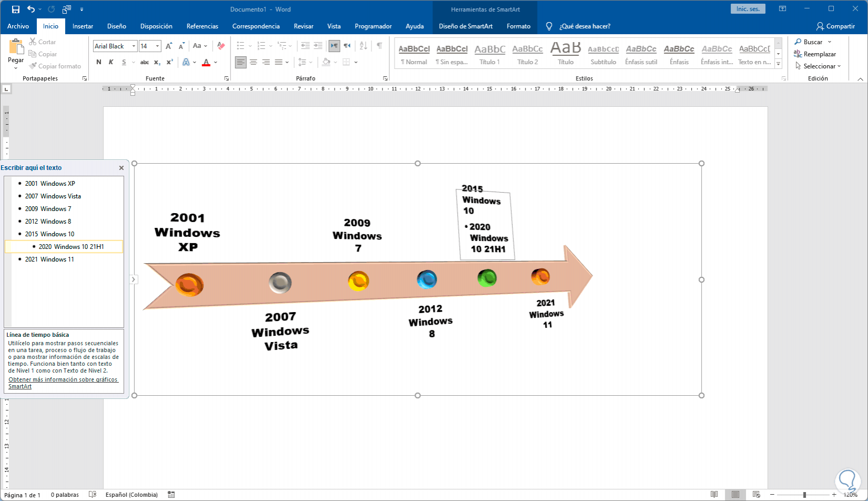The width and height of the screenshot is (868, 501).
Task: Switch to the Referencias tab
Action: pyautogui.click(x=202, y=26)
